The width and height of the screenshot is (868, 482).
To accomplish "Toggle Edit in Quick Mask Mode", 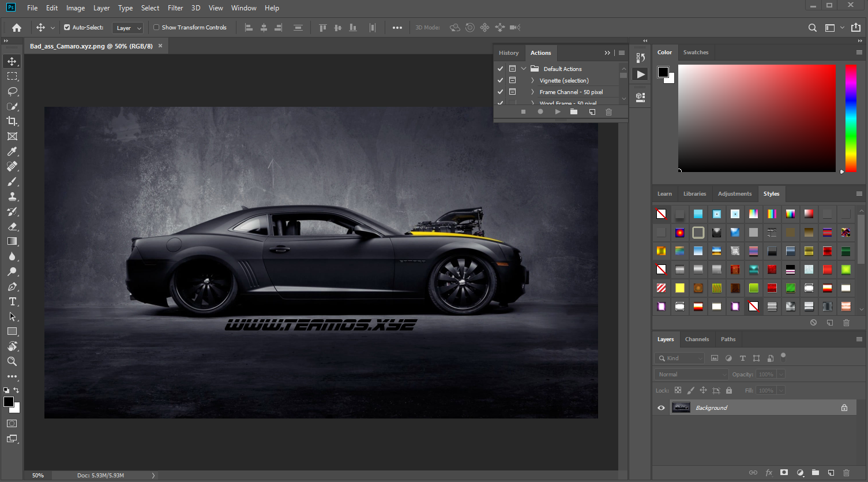I will 12,424.
